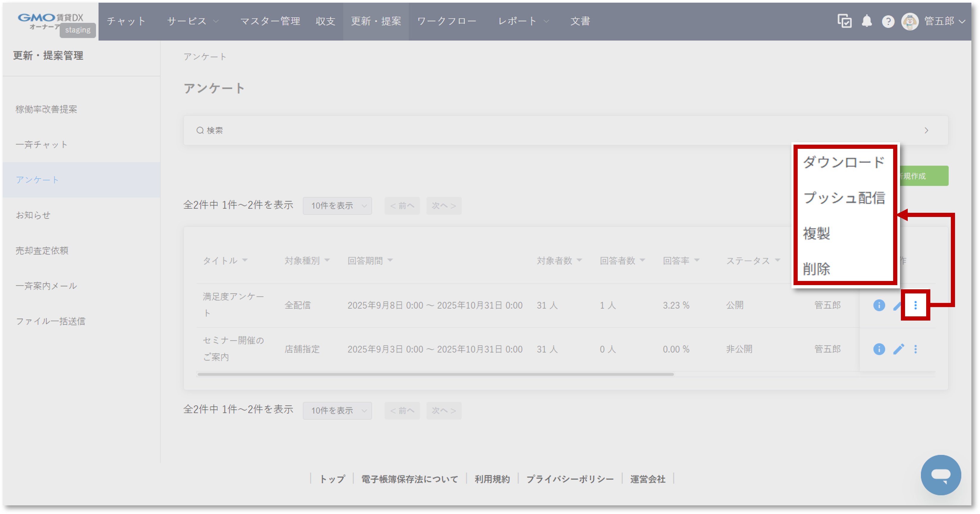Expand the レポート navigation dropdown

523,21
